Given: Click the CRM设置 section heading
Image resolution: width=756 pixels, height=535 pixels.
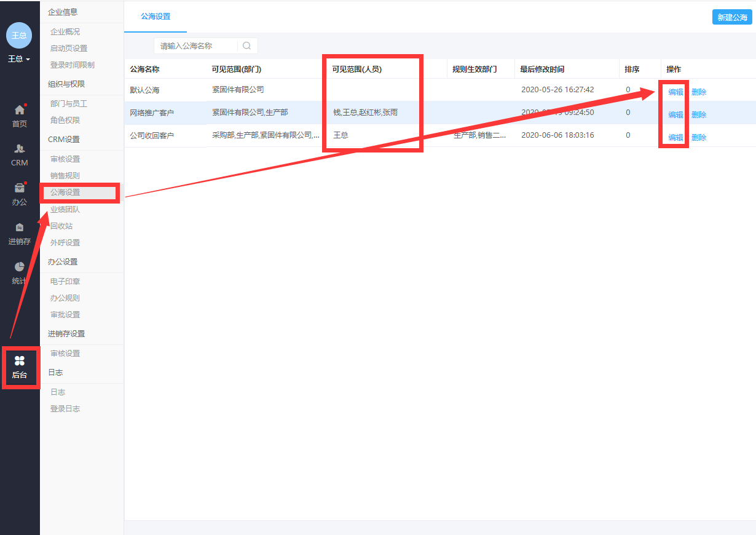Looking at the screenshot, I should tap(64, 139).
